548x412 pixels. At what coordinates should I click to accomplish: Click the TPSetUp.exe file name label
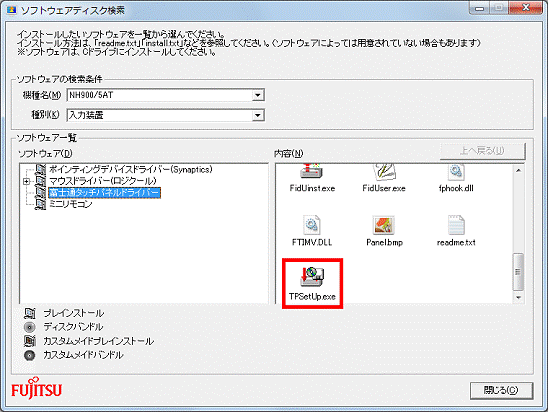coord(312,297)
